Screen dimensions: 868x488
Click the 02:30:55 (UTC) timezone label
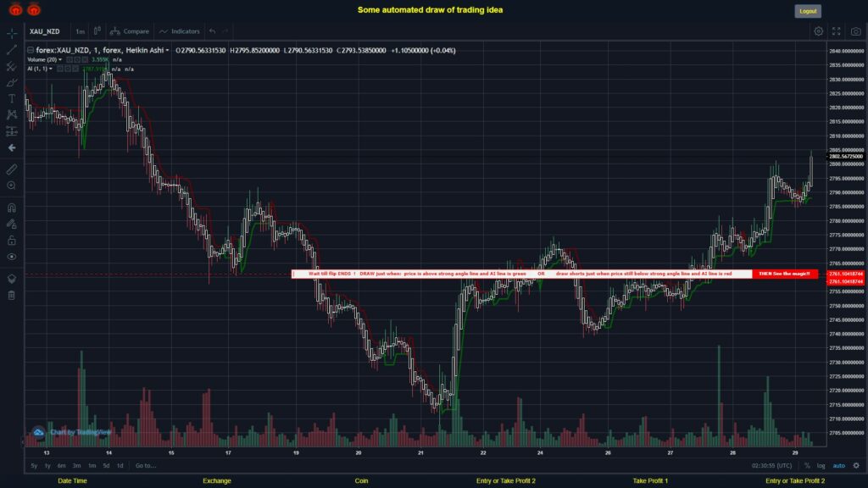(771, 466)
